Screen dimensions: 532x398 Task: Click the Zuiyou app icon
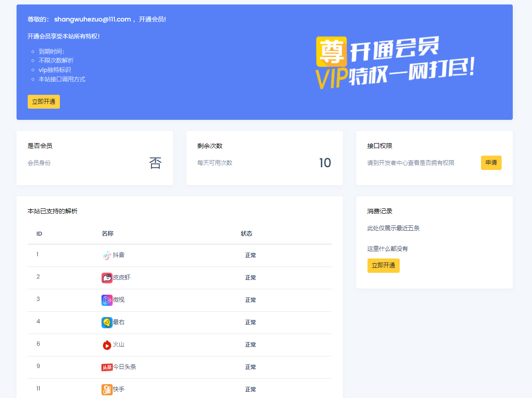click(x=107, y=322)
